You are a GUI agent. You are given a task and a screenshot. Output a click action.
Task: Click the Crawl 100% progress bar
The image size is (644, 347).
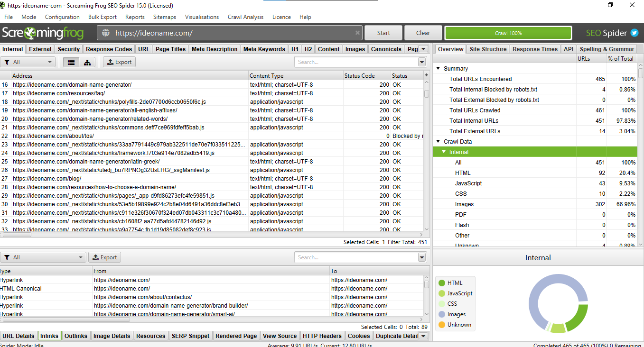click(508, 33)
